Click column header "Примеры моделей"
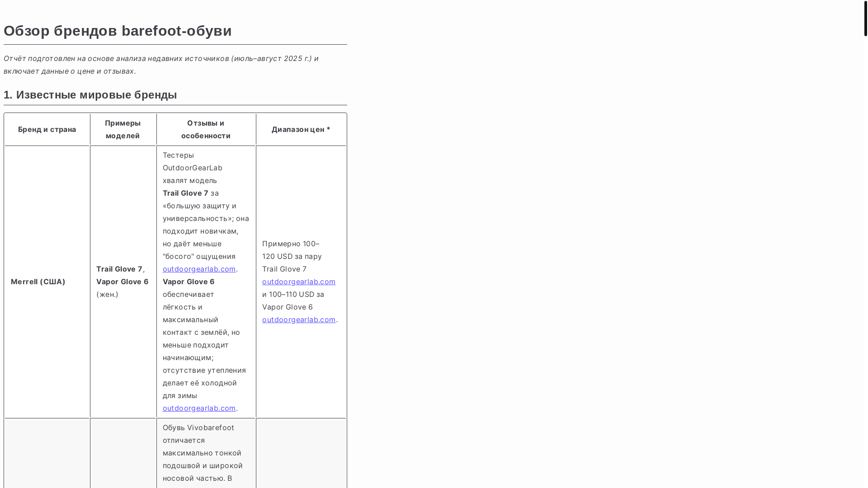The image size is (868, 488). [x=123, y=129]
